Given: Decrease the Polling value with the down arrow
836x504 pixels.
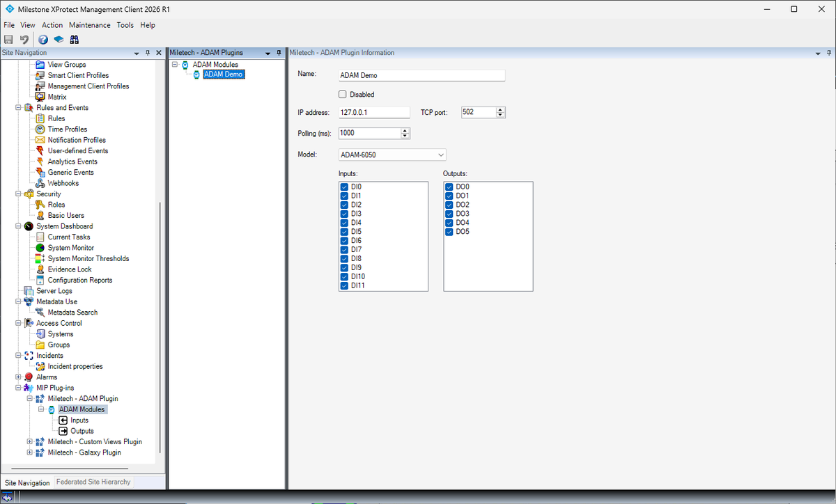Looking at the screenshot, I should pyautogui.click(x=405, y=136).
